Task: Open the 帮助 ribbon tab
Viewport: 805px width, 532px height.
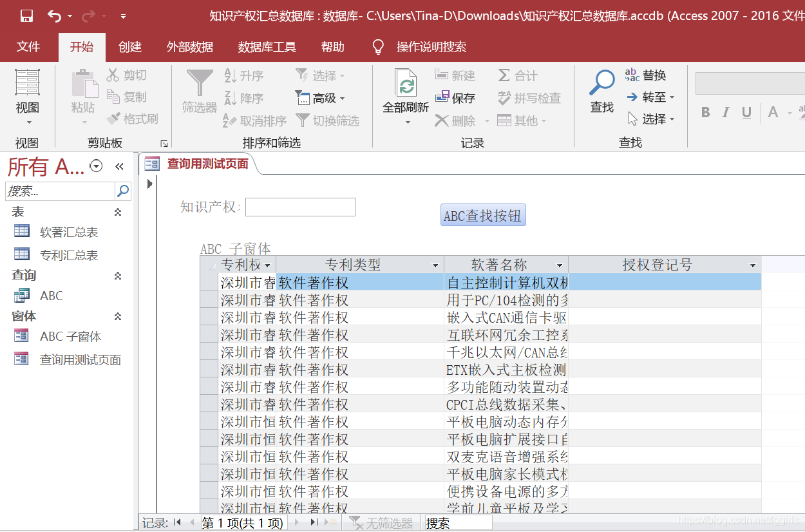Action: (333, 46)
